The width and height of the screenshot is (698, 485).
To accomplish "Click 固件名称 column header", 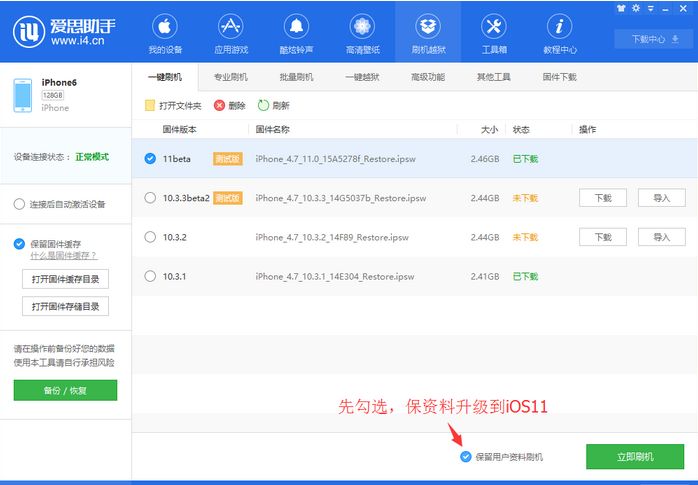I will coord(272,129).
